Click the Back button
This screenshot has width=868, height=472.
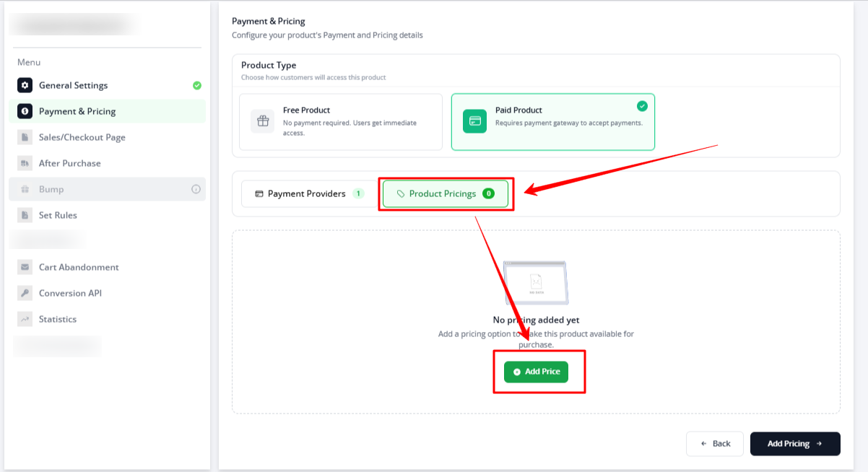(715, 444)
